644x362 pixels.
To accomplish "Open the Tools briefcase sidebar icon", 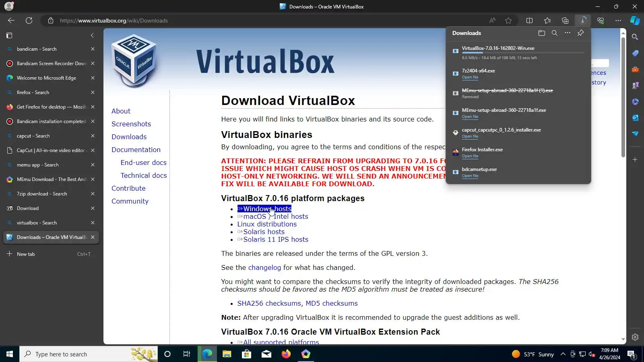I will coord(635,69).
